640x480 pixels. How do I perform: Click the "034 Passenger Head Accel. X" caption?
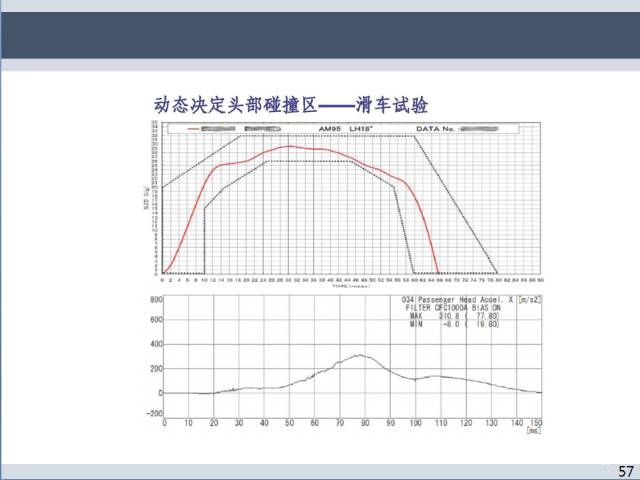pos(458,300)
